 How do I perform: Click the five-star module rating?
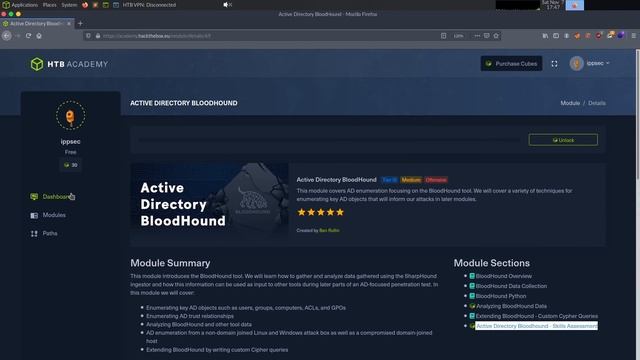coord(320,212)
